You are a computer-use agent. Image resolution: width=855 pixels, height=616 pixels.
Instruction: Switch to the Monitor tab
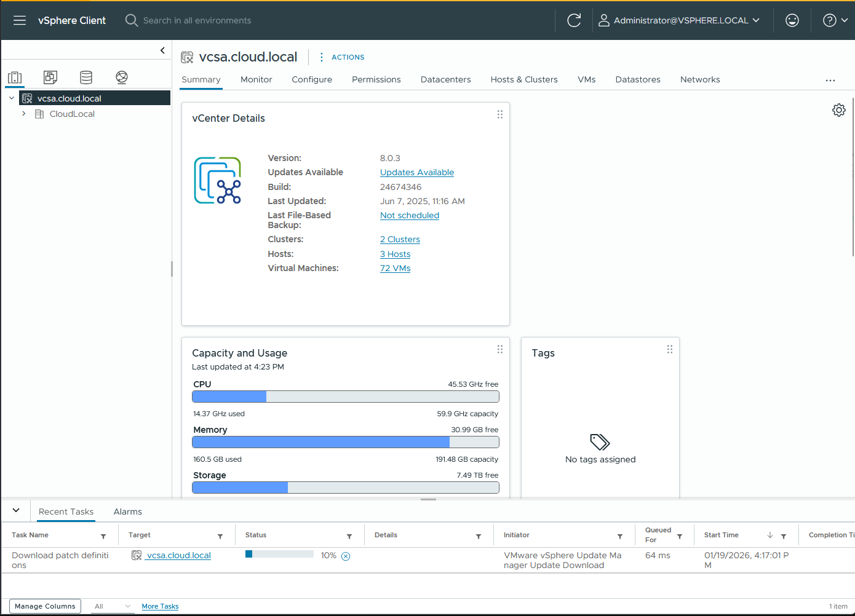click(256, 79)
